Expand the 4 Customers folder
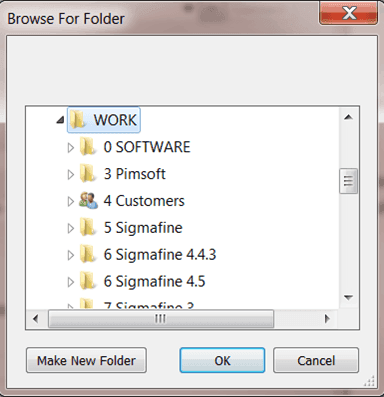This screenshot has height=397, width=384. click(x=70, y=201)
